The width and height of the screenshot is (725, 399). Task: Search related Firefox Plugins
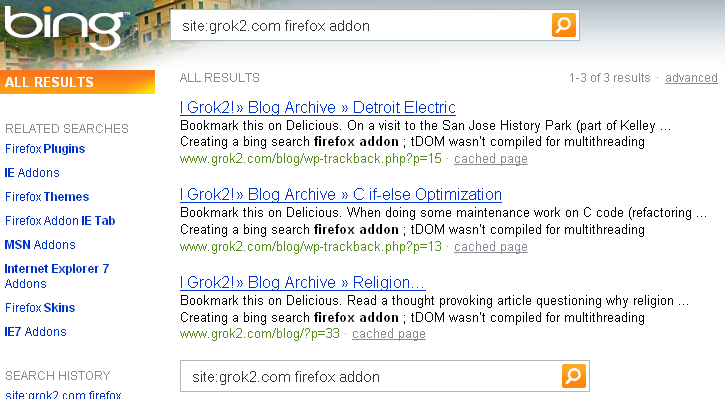pyautogui.click(x=45, y=149)
